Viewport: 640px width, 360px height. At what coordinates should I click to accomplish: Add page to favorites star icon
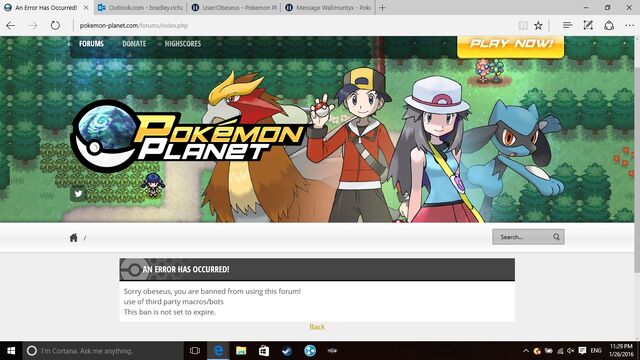[538, 25]
